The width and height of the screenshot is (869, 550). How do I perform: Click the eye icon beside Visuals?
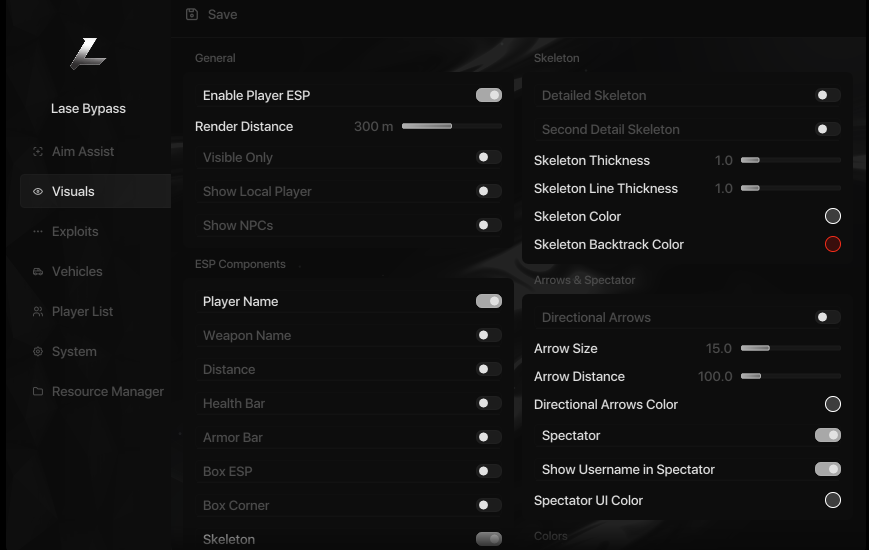pos(38,191)
